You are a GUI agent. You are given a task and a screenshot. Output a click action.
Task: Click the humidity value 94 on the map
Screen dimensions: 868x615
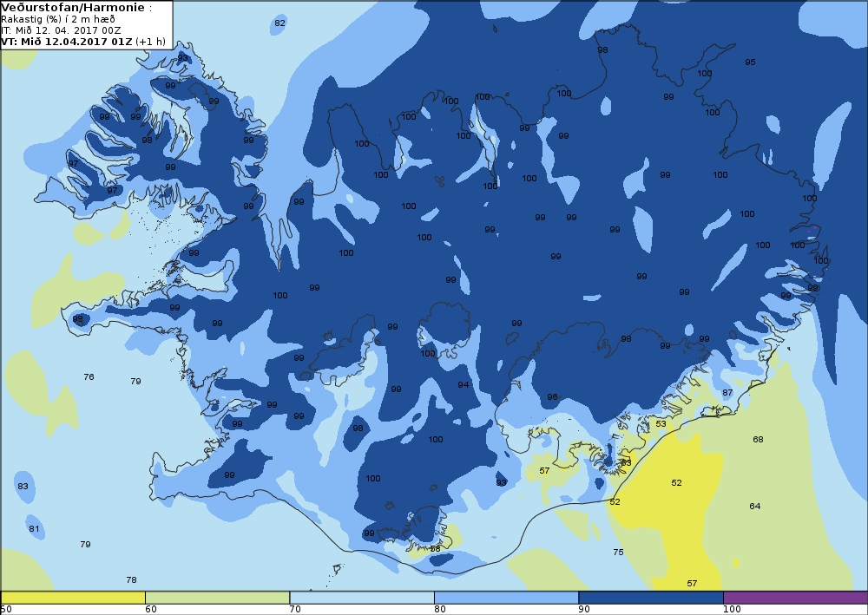coord(464,384)
